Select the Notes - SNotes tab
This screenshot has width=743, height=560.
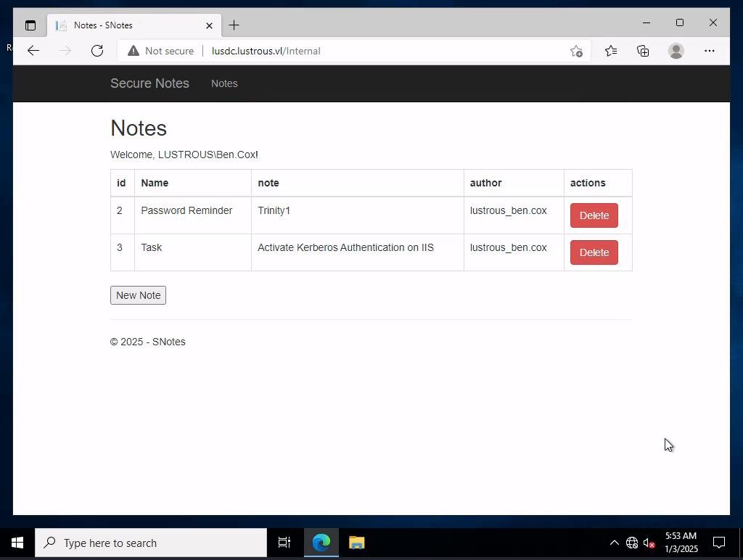tap(123, 25)
